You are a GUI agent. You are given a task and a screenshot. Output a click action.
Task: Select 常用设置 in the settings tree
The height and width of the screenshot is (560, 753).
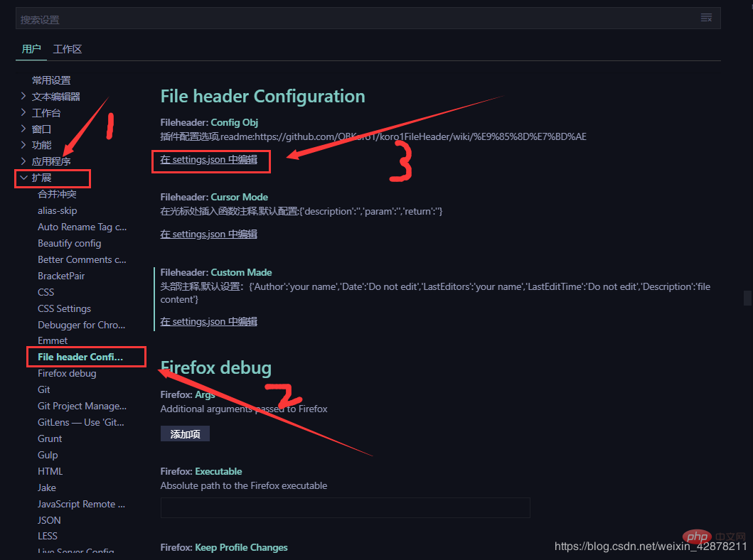coord(51,80)
